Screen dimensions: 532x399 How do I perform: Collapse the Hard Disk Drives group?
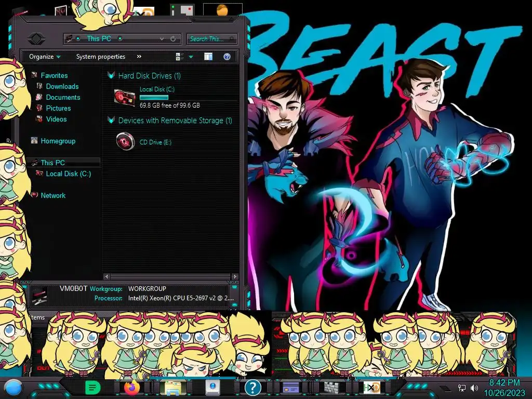coord(111,75)
